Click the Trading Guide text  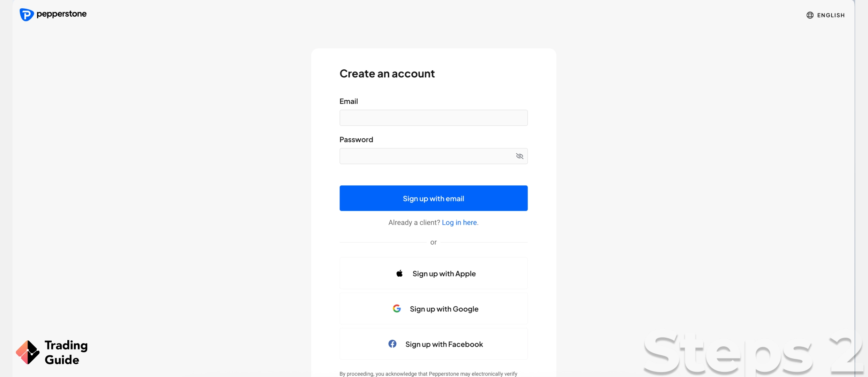(x=66, y=352)
